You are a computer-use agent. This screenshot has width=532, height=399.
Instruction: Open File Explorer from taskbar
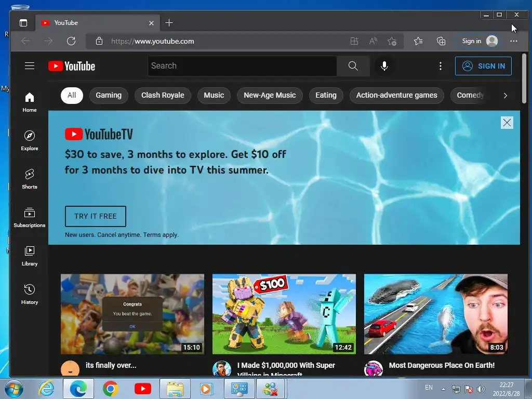click(x=175, y=389)
